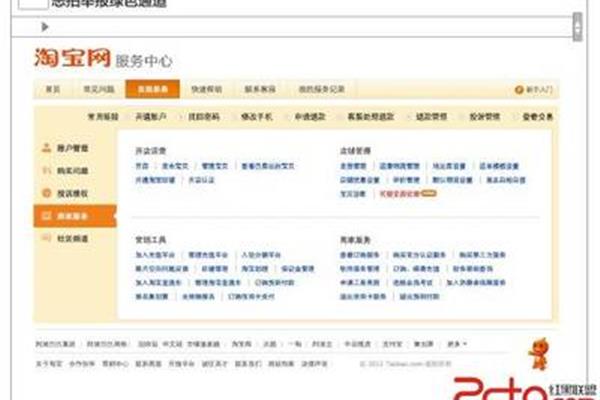Open the 更多 dropdown in the footer
Viewport: 600px width, 400px height.
[x=457, y=344]
